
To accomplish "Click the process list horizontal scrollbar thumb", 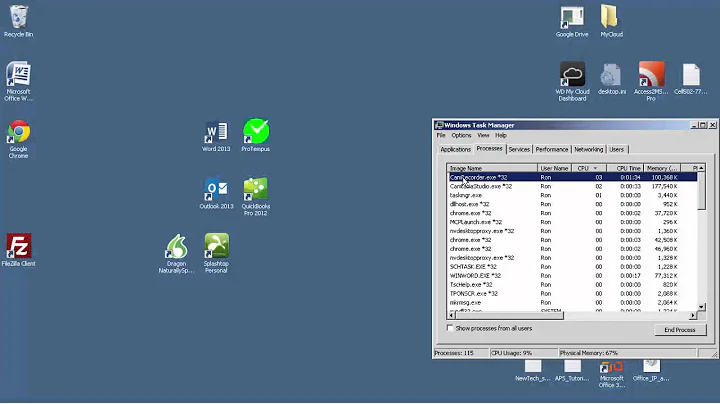I will pyautogui.click(x=509, y=315).
